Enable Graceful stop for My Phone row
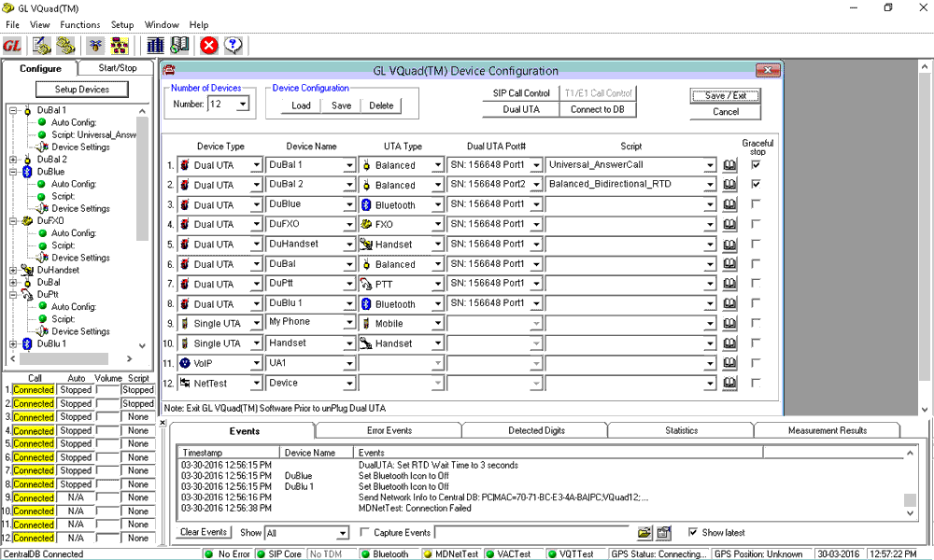The width and height of the screenshot is (934, 560). 756,323
